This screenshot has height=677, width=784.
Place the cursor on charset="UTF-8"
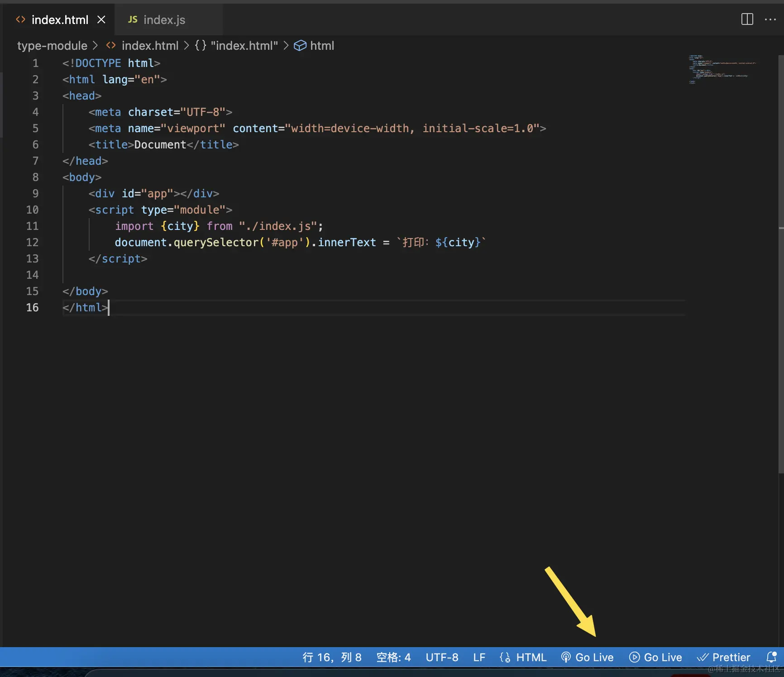177,112
